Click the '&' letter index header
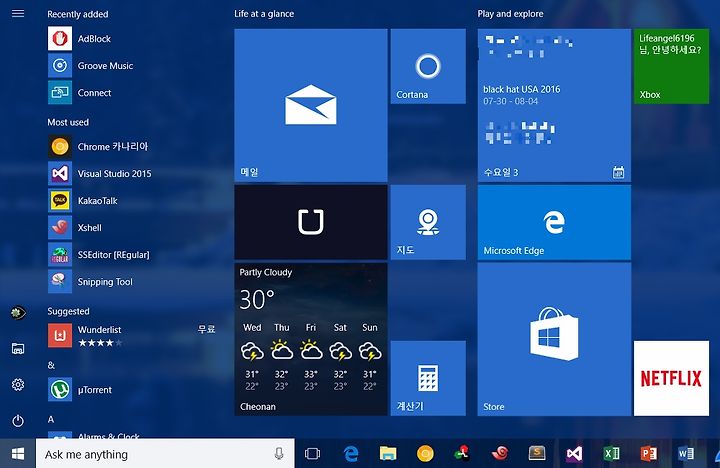The image size is (720, 468). point(51,365)
